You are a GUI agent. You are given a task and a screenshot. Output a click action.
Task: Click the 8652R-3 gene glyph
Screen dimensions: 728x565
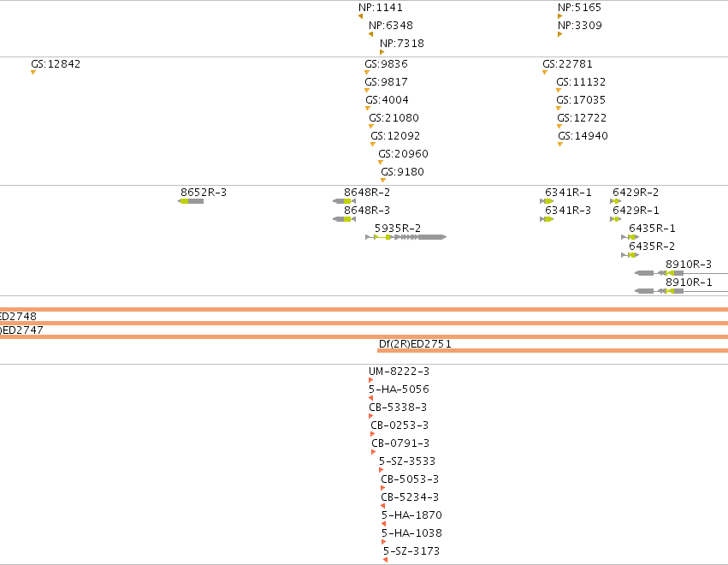click(x=191, y=201)
